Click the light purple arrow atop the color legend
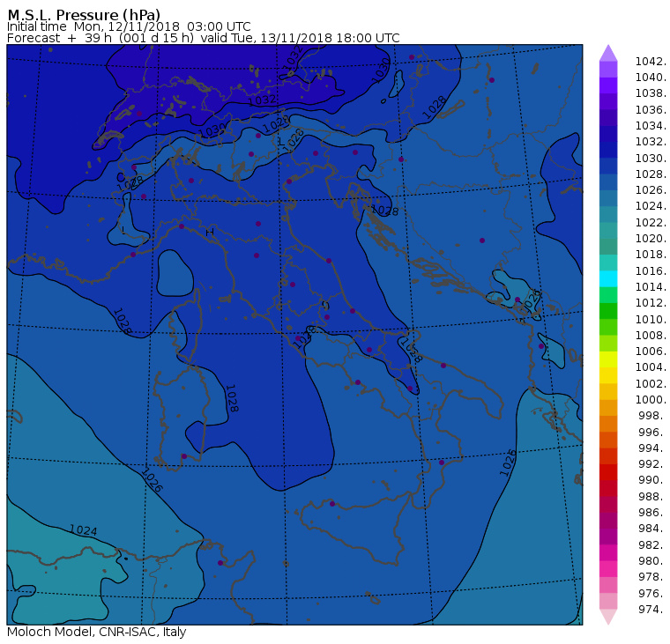Image resolution: width=670 pixels, height=644 pixels. [x=608, y=53]
